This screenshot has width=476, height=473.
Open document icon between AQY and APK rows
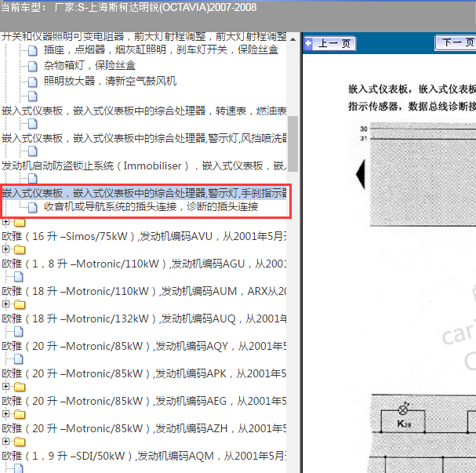pos(19,358)
